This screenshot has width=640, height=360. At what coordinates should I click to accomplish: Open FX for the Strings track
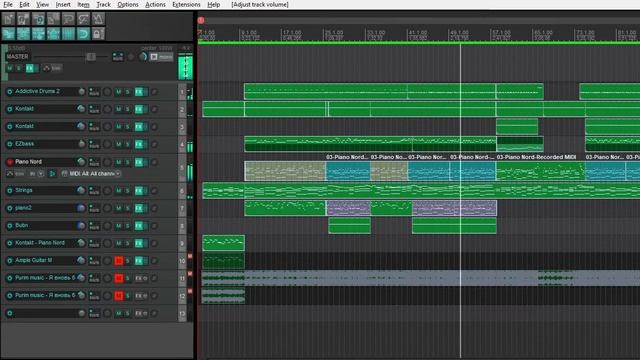(x=139, y=191)
